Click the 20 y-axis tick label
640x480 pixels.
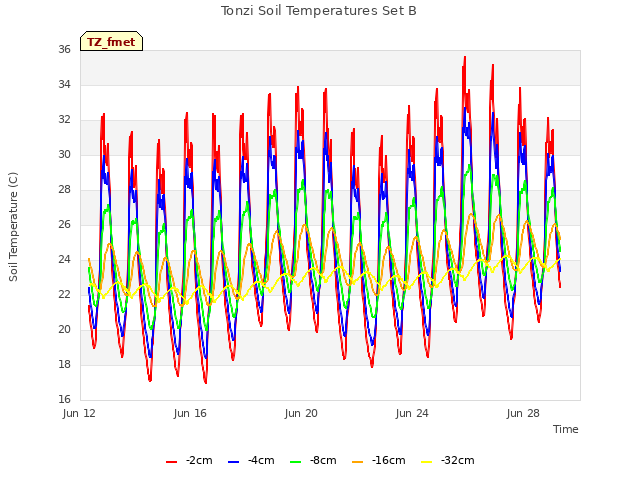click(64, 329)
